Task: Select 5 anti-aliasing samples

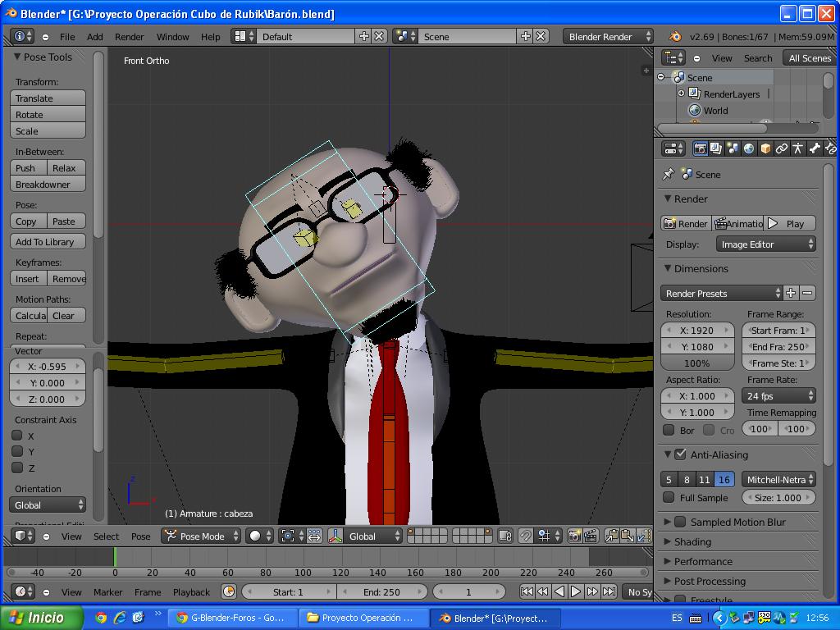Action: click(x=669, y=479)
